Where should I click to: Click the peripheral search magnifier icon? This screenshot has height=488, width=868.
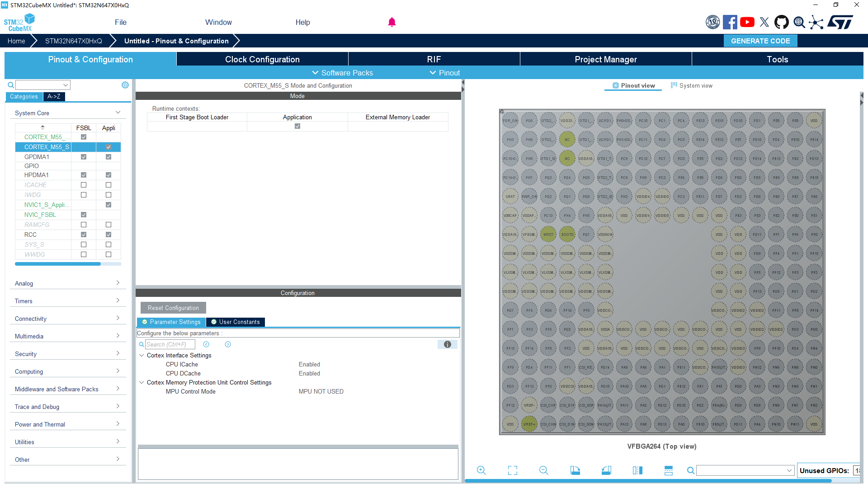[x=10, y=85]
